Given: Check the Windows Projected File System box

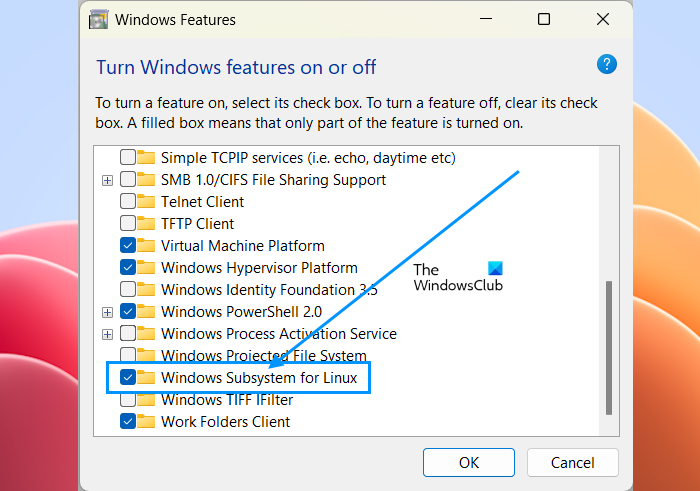Looking at the screenshot, I should [x=128, y=356].
